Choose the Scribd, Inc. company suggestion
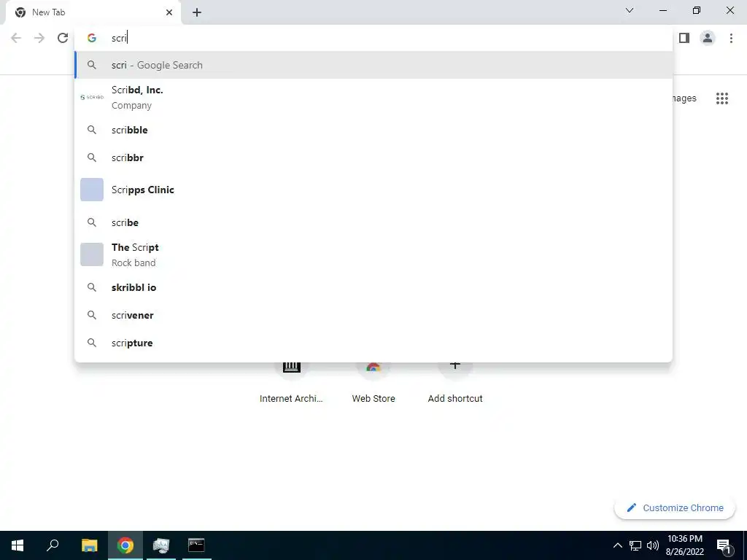This screenshot has height=560, width=747. pyautogui.click(x=373, y=98)
